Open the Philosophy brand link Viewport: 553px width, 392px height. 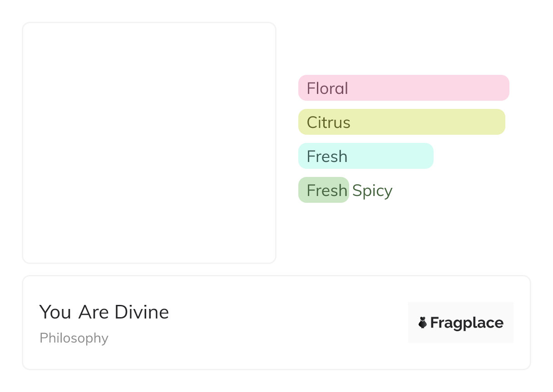(74, 338)
